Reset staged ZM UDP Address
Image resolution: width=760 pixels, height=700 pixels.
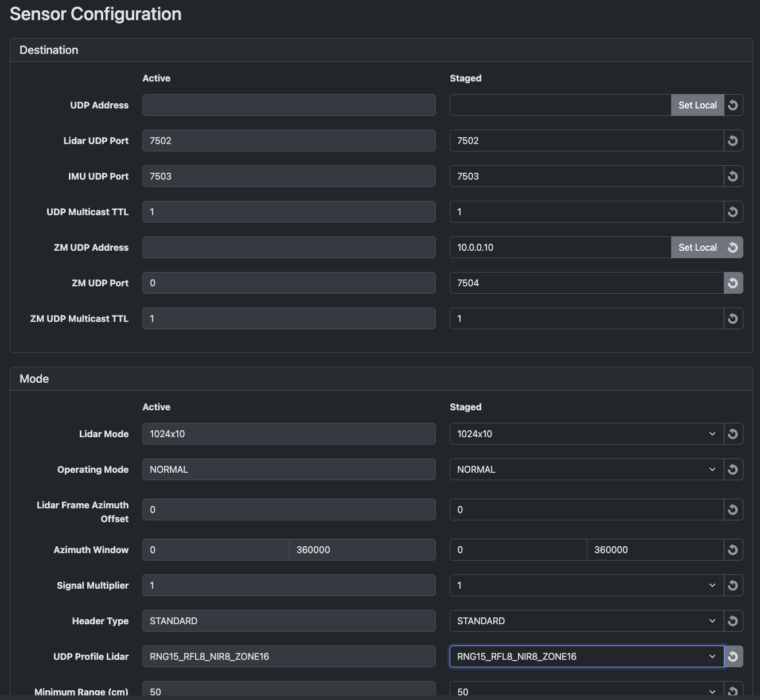(x=733, y=247)
